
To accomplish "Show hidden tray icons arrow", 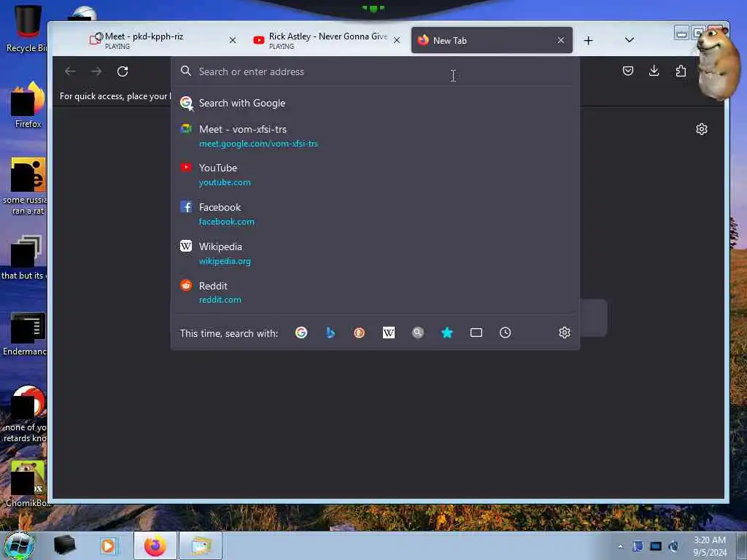I will pyautogui.click(x=620, y=546).
